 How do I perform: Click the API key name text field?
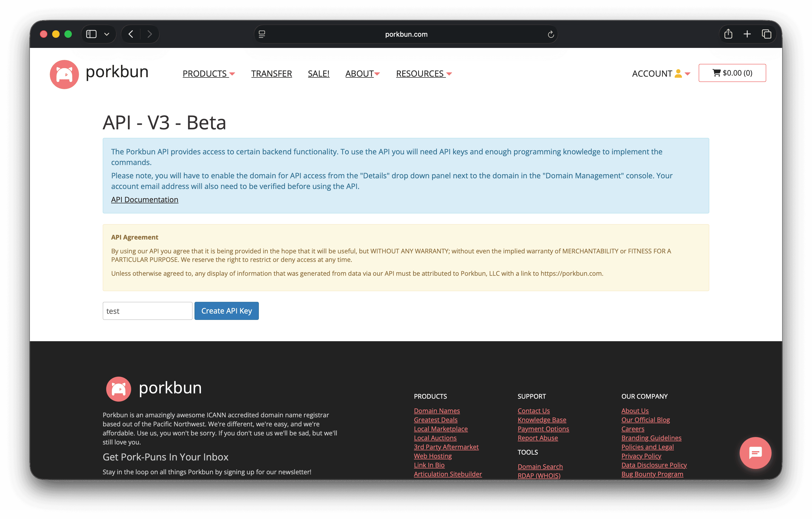pyautogui.click(x=147, y=311)
